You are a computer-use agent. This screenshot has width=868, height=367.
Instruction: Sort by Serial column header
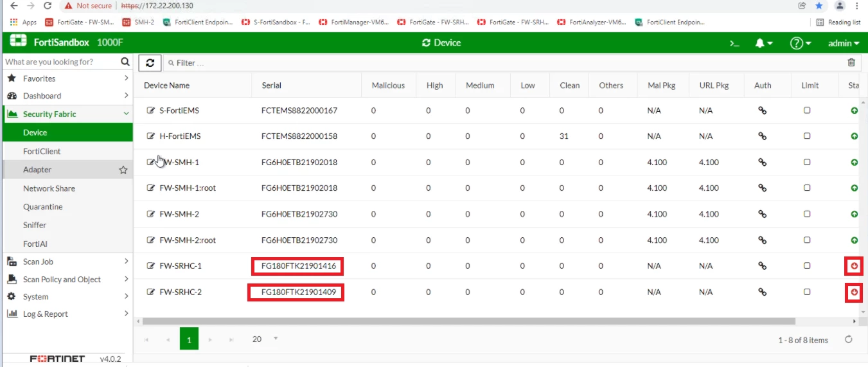(x=272, y=85)
